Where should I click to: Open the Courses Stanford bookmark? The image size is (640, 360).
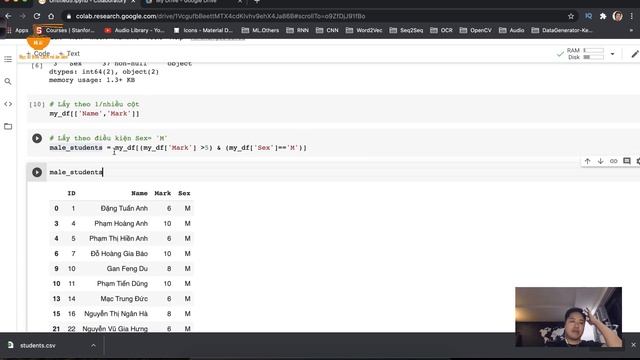65,30
